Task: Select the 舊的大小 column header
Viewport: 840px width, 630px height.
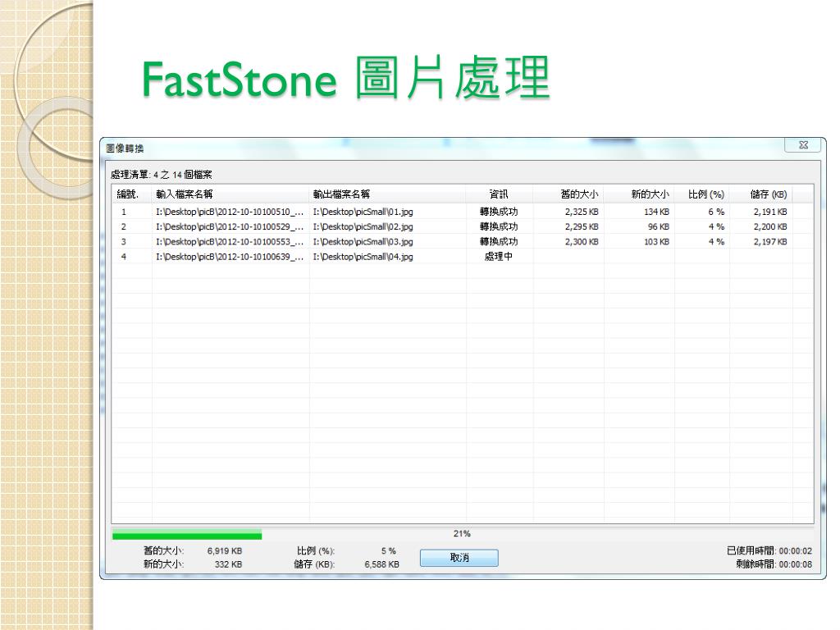Action: click(568, 194)
